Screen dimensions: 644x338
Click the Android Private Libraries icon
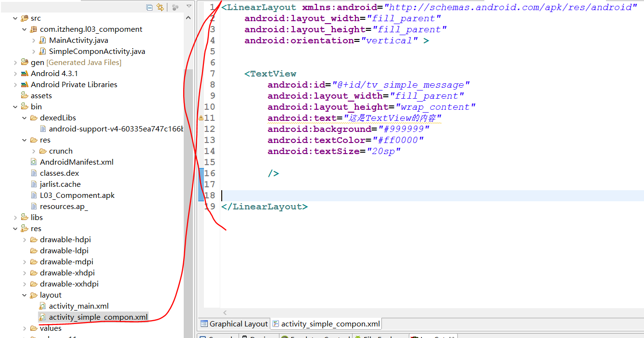click(25, 85)
